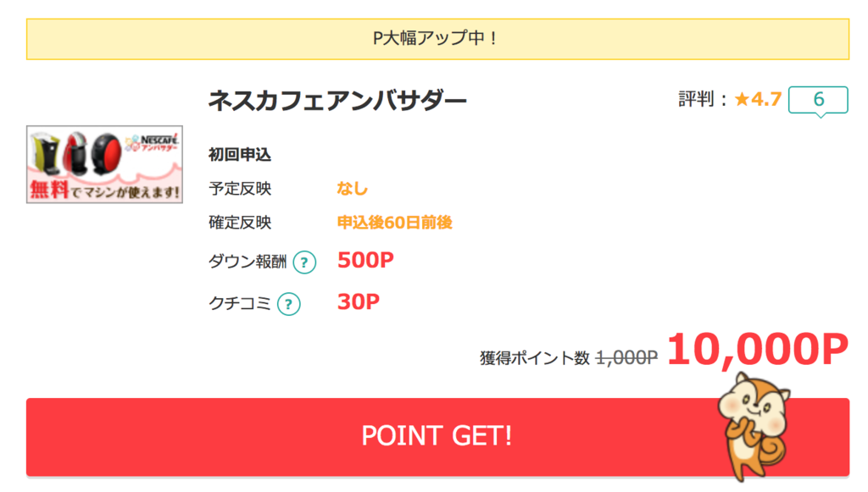The height and width of the screenshot is (492, 868).
Task: Click the 評判 label text
Action: point(696,100)
